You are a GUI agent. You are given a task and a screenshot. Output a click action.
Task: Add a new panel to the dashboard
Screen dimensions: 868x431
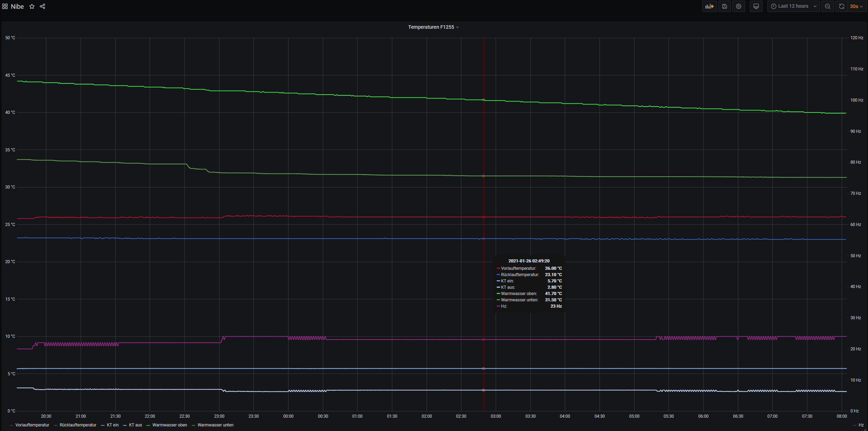(709, 6)
